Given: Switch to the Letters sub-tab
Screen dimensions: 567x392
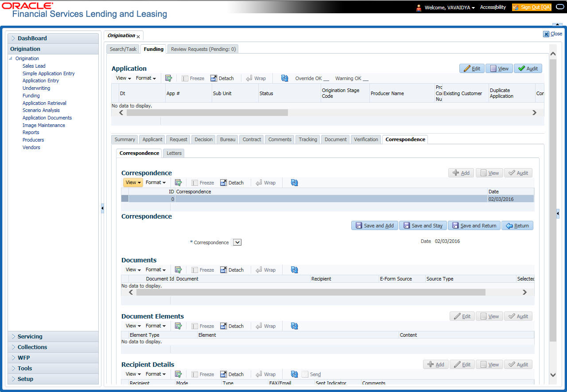Looking at the screenshot, I should click(x=174, y=153).
